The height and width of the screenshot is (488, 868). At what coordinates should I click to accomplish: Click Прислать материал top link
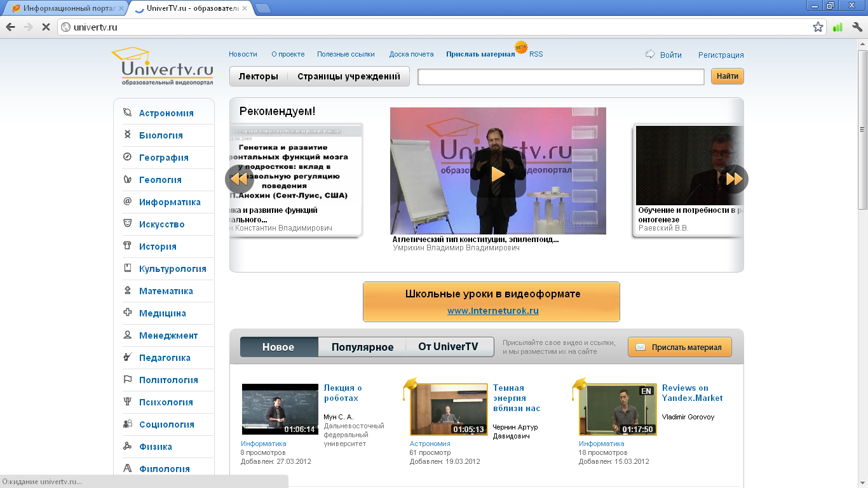click(x=480, y=54)
